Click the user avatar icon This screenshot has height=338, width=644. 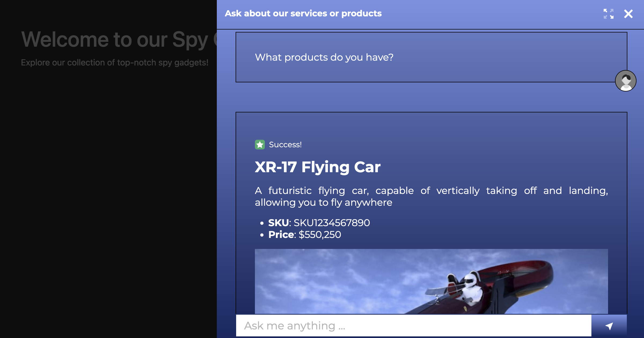pyautogui.click(x=625, y=81)
